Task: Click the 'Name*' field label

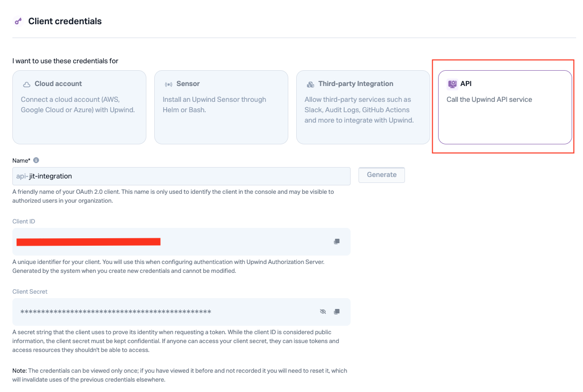Action: point(21,161)
